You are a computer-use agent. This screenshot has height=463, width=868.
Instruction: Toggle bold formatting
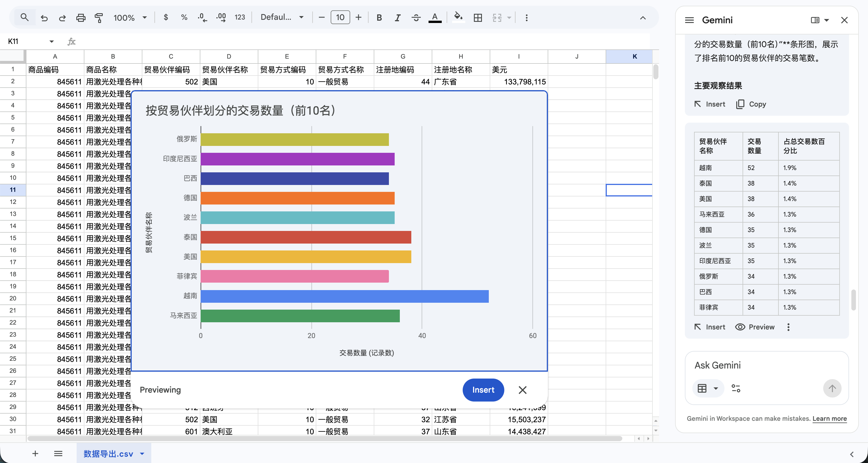coord(379,18)
